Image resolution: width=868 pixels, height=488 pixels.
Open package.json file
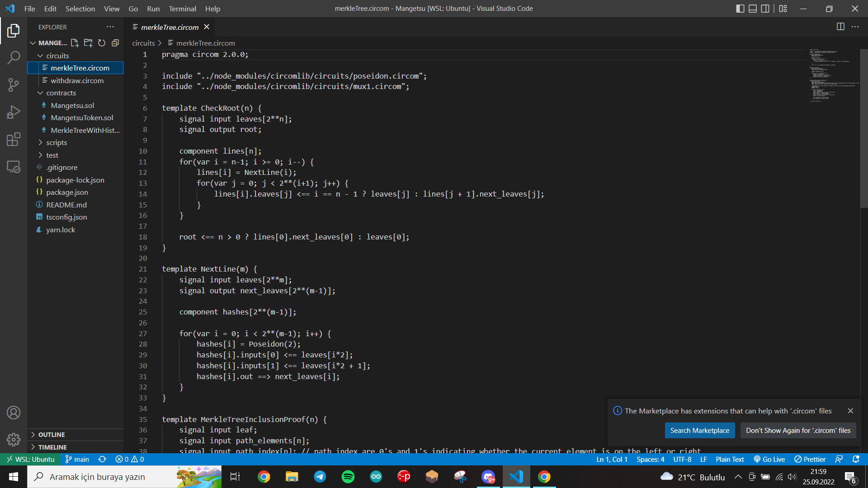pyautogui.click(x=75, y=192)
